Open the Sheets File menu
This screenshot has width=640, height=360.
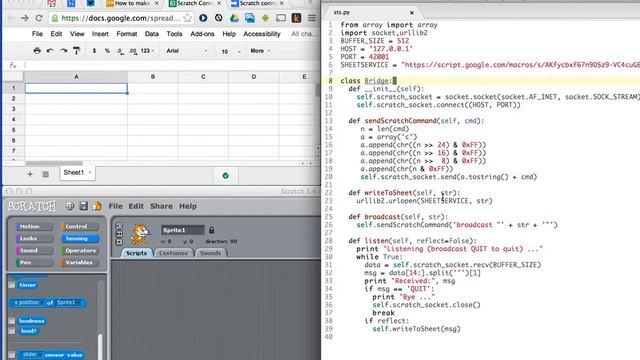coord(37,34)
